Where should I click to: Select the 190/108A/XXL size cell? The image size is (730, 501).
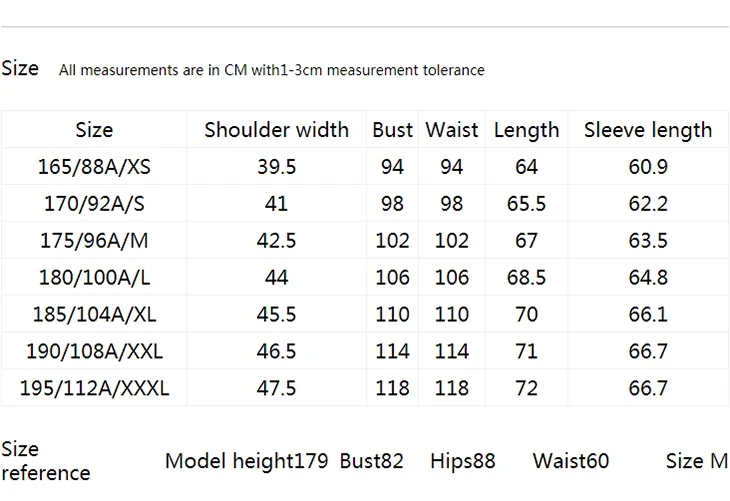tap(94, 351)
